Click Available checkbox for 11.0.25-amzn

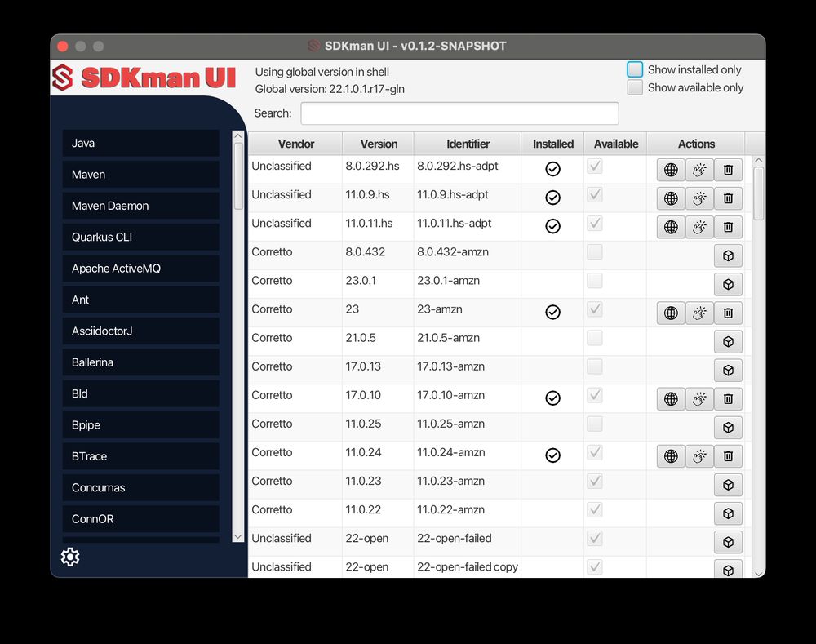click(x=595, y=424)
